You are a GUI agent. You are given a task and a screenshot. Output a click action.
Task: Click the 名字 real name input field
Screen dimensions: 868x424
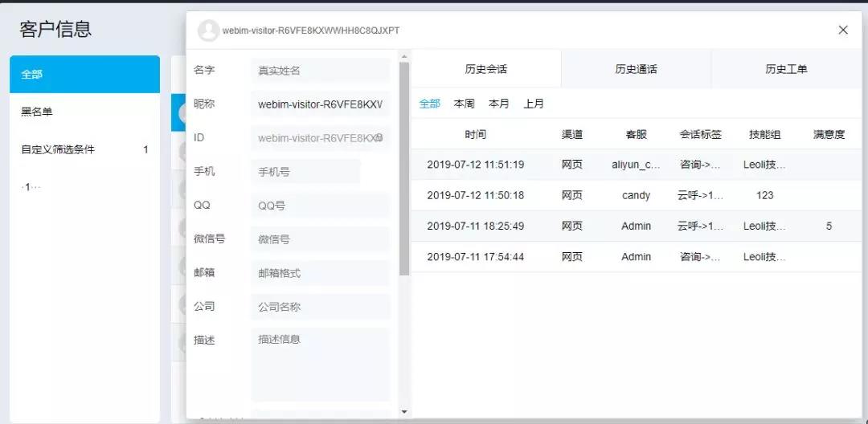tap(320, 71)
